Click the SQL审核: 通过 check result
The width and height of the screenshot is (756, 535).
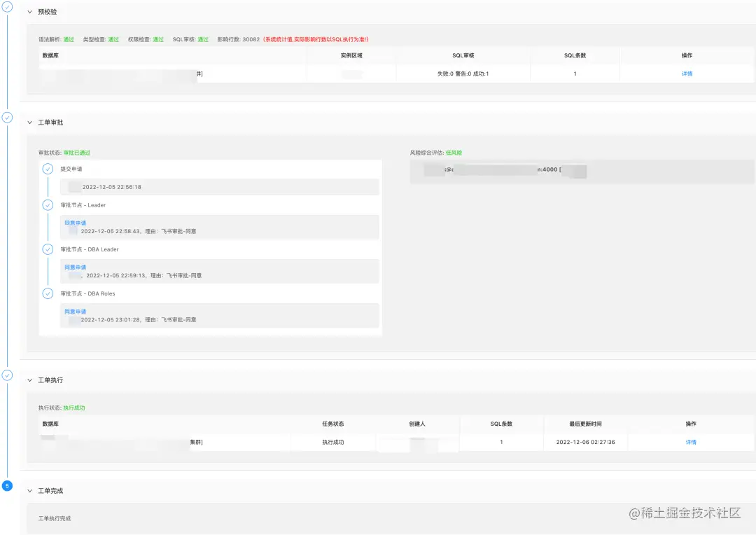190,39
